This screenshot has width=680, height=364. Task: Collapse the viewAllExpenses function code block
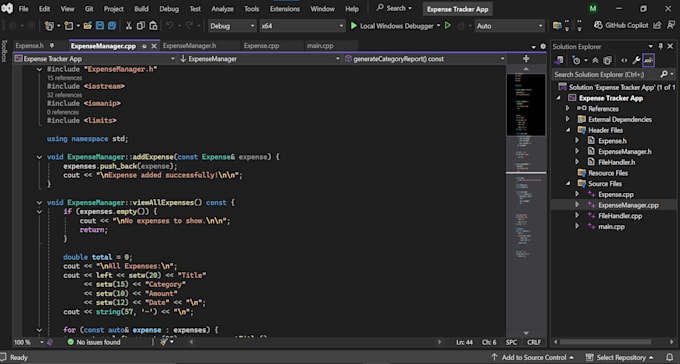click(x=39, y=203)
